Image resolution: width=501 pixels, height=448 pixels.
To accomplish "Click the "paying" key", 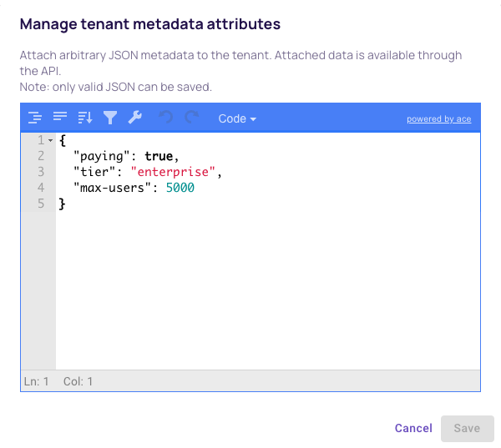I will point(102,156).
